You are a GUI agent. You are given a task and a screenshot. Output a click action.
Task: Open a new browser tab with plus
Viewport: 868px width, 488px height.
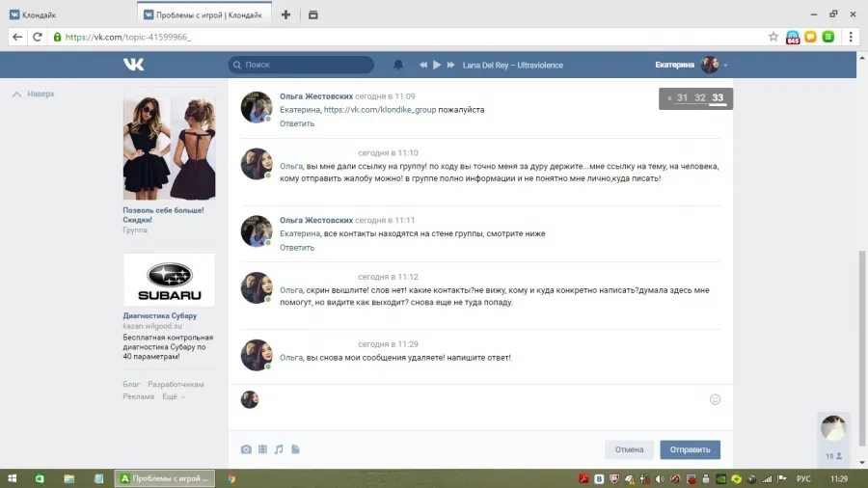285,14
